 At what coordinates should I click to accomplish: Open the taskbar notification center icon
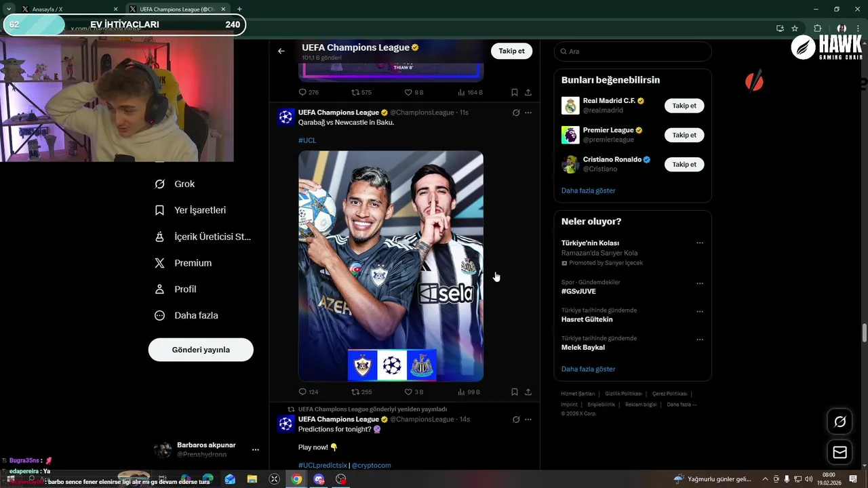tap(853, 479)
